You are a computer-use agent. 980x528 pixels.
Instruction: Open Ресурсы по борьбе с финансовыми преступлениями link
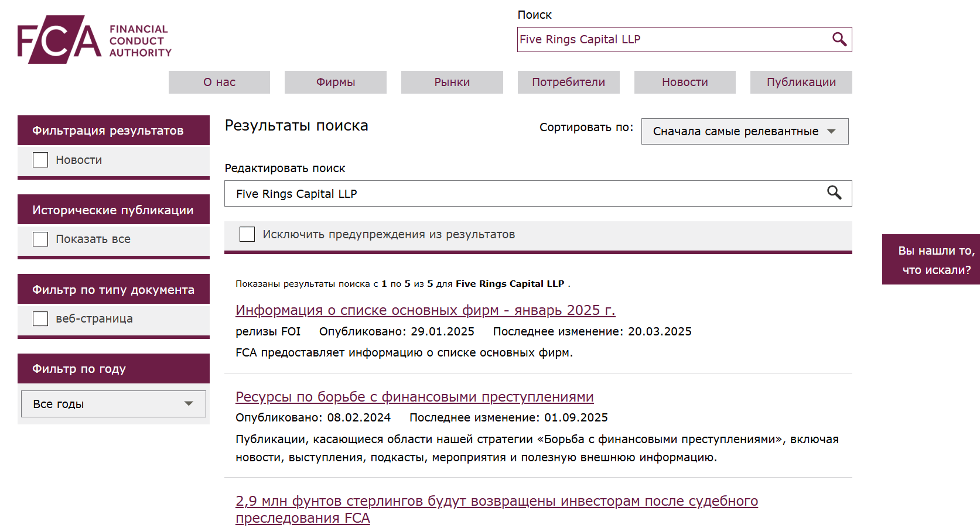tap(415, 397)
